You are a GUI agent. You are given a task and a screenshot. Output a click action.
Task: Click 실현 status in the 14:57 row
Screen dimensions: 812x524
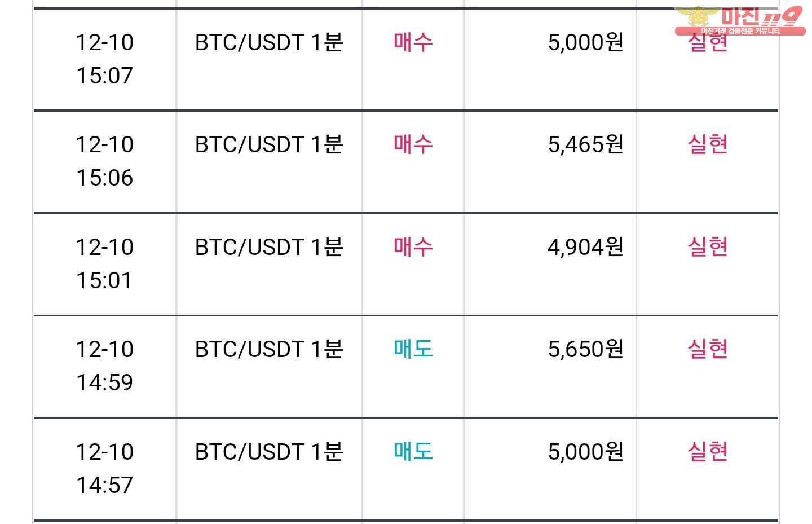tap(708, 451)
